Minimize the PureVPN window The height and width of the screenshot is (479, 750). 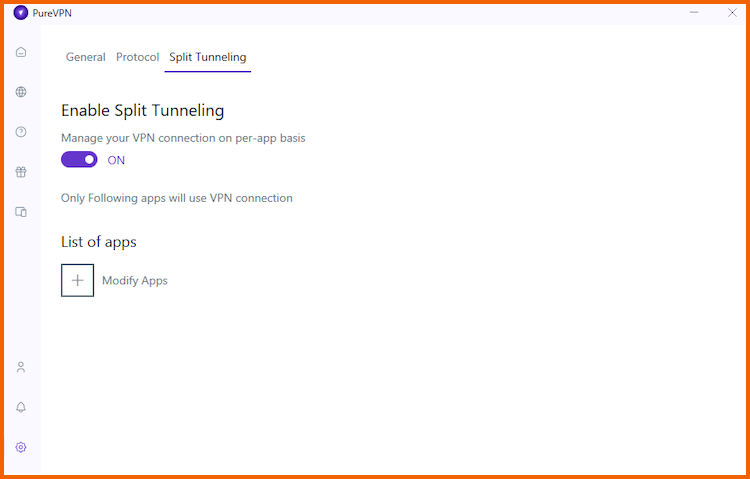coord(694,12)
